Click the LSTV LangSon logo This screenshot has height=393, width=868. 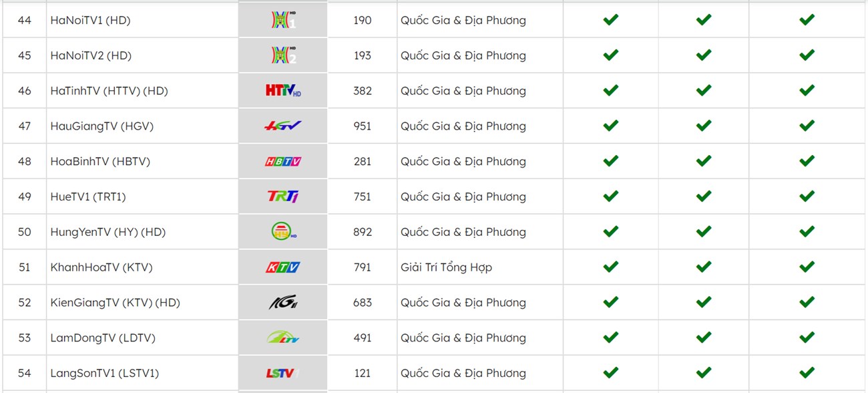[x=283, y=373]
